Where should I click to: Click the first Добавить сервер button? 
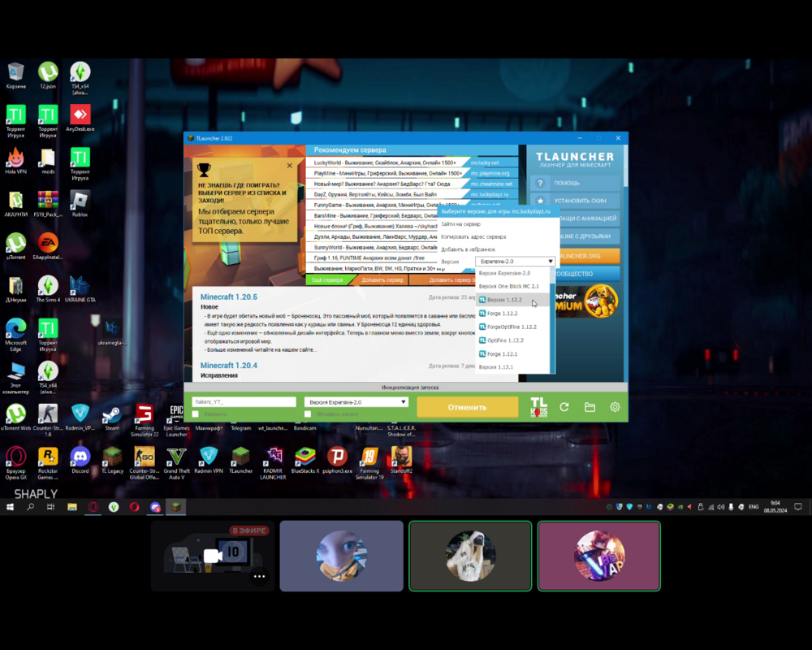click(x=382, y=279)
